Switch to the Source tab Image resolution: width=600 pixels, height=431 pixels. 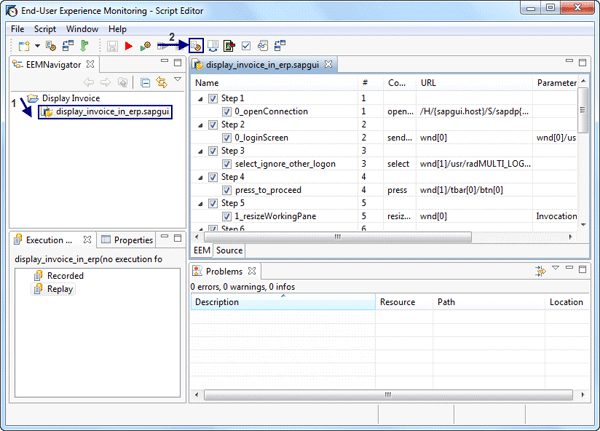coord(229,250)
